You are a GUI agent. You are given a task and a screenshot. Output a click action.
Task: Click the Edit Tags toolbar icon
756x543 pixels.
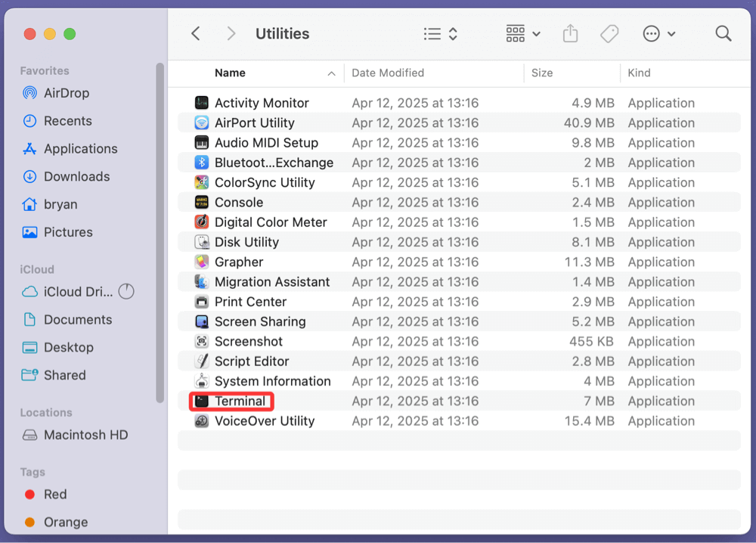[x=609, y=33]
